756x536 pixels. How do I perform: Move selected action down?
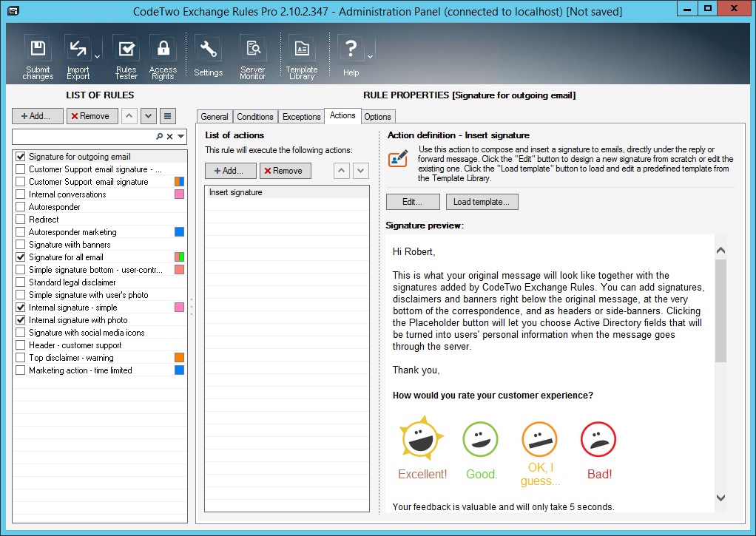[361, 171]
